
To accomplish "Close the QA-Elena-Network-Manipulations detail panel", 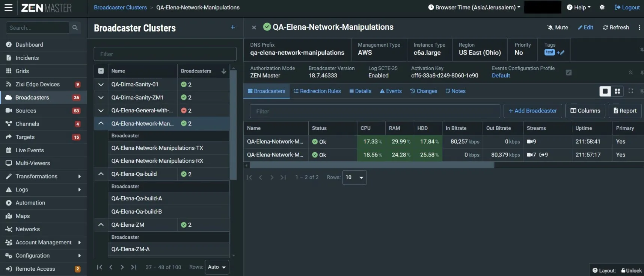I will tap(254, 27).
